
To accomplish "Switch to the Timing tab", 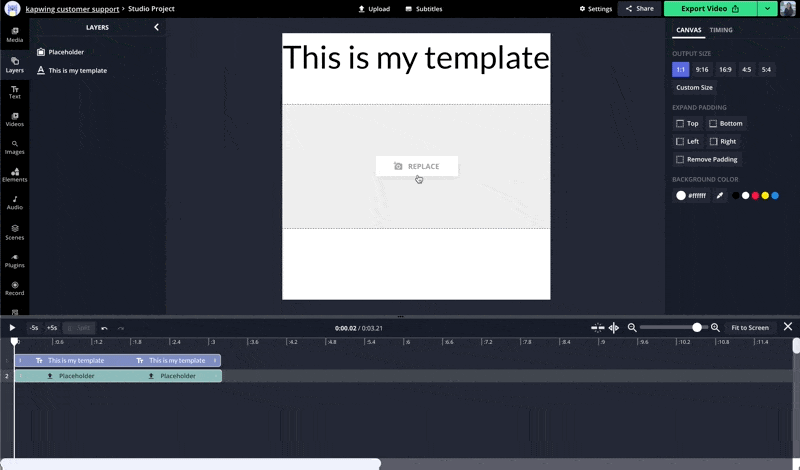I will click(721, 30).
